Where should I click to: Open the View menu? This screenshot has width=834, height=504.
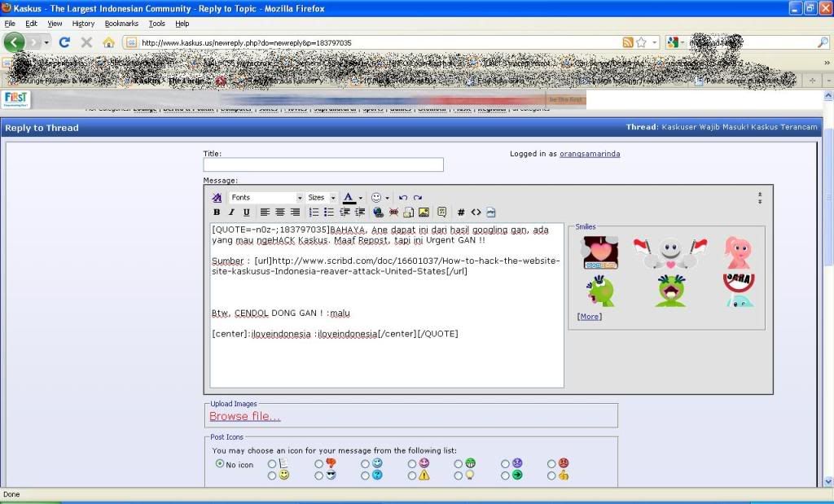[x=55, y=24]
